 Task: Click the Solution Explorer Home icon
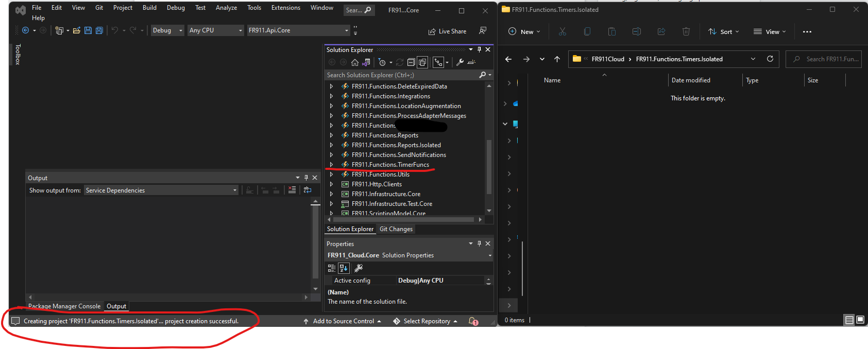tap(355, 62)
